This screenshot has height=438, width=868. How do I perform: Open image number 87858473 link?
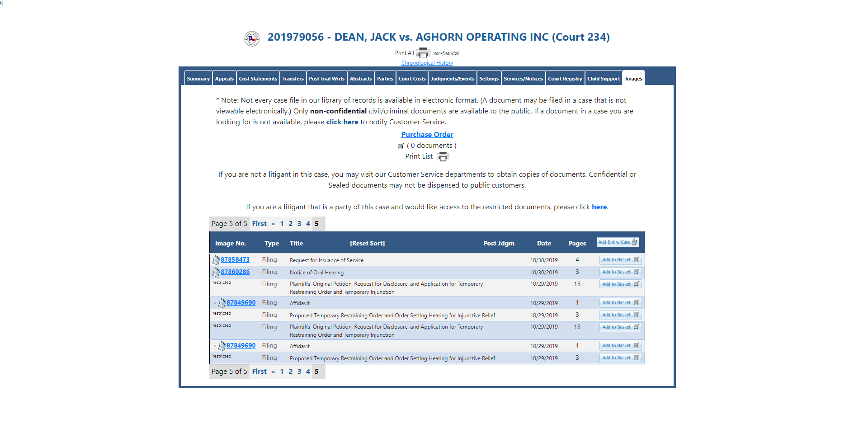(x=235, y=260)
